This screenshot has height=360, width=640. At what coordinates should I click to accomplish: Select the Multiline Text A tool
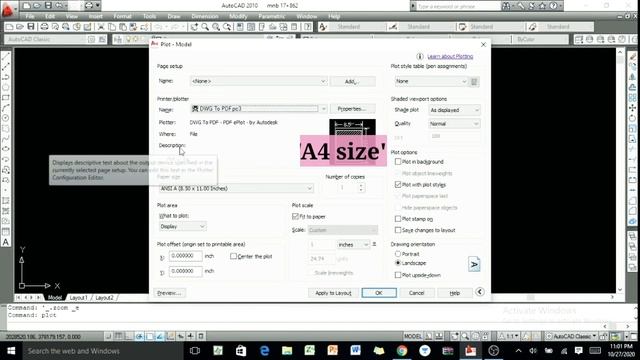pos(6,242)
